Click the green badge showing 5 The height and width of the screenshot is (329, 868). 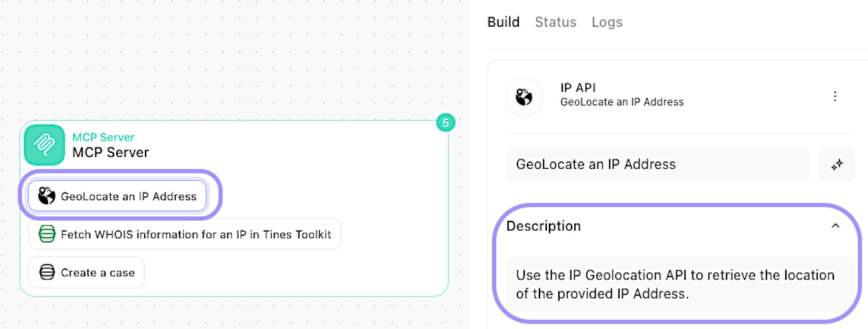445,122
